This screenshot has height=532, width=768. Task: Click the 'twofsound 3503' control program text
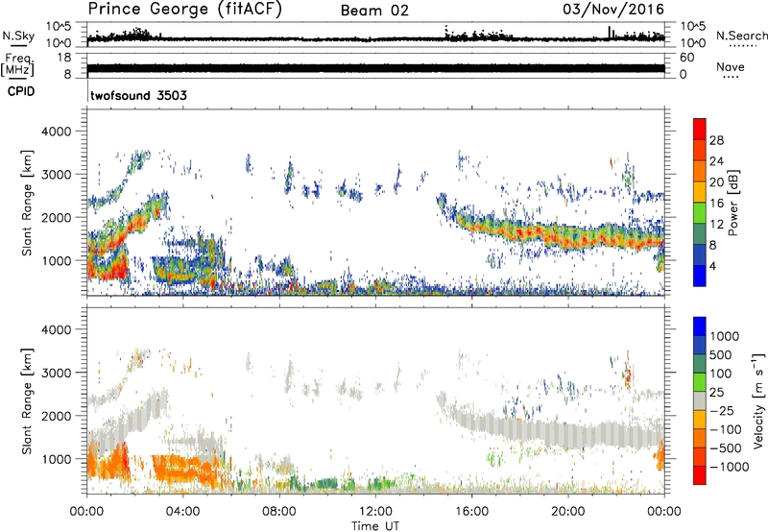(138, 95)
